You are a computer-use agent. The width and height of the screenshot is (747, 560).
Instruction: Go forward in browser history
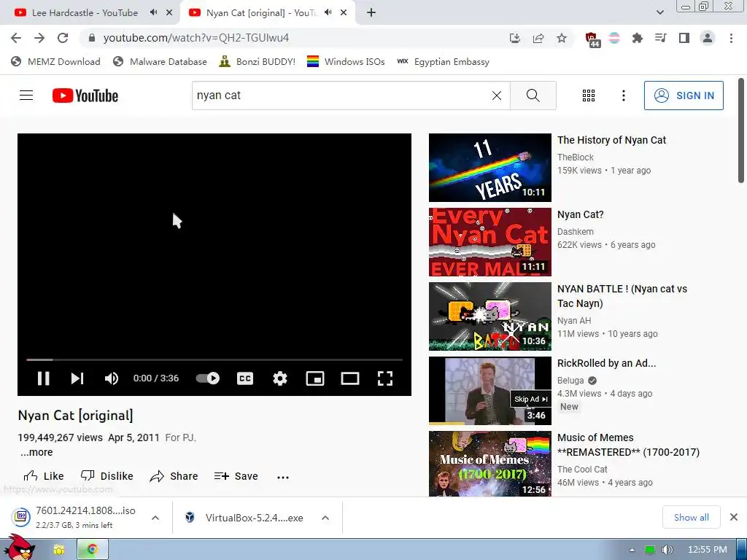tap(39, 38)
